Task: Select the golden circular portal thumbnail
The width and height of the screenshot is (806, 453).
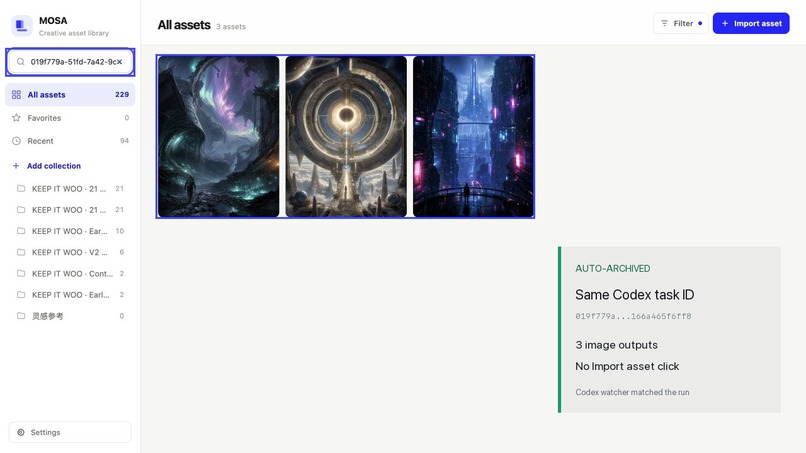Action: coord(346,136)
